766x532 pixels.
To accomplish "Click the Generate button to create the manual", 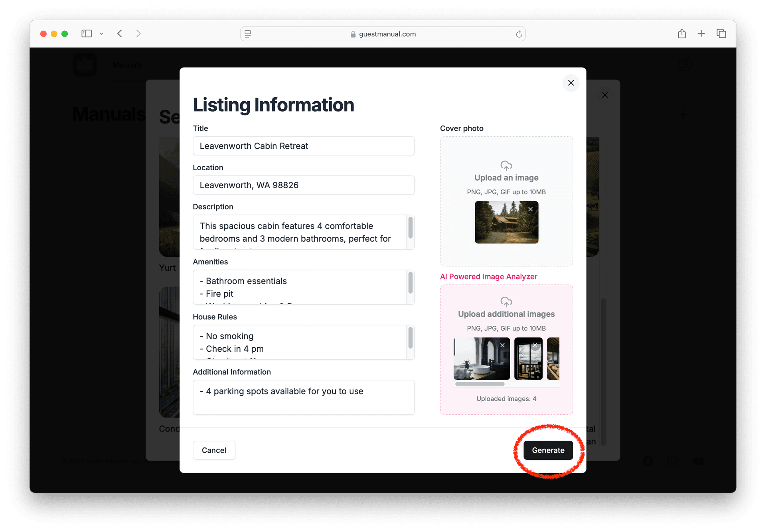I will pyautogui.click(x=548, y=450).
